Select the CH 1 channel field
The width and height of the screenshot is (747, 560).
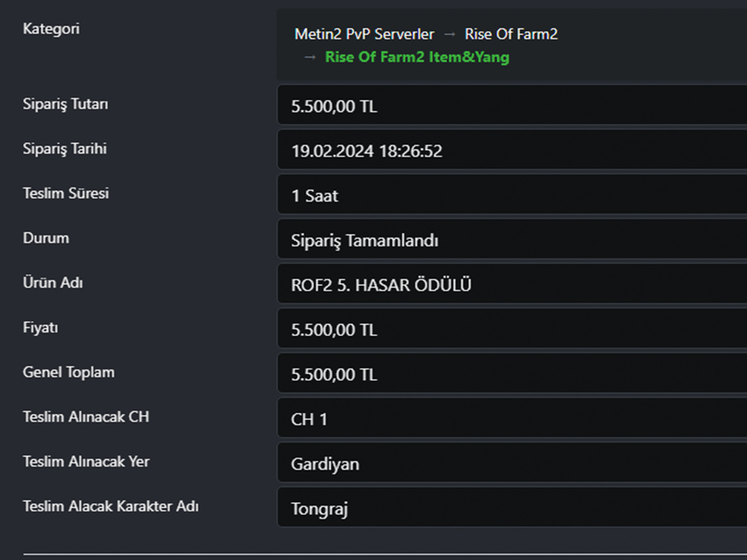pos(512,418)
